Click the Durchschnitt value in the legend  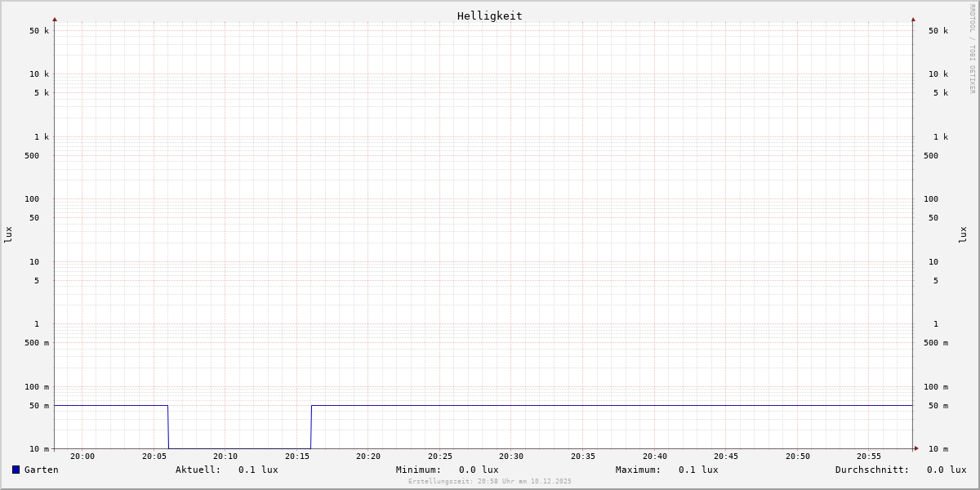point(946,470)
